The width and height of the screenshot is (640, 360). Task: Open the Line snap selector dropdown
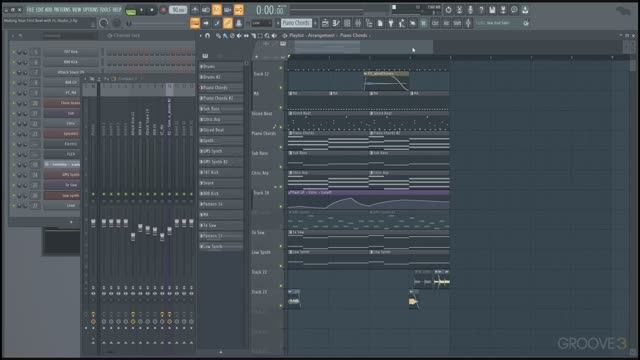pos(261,23)
